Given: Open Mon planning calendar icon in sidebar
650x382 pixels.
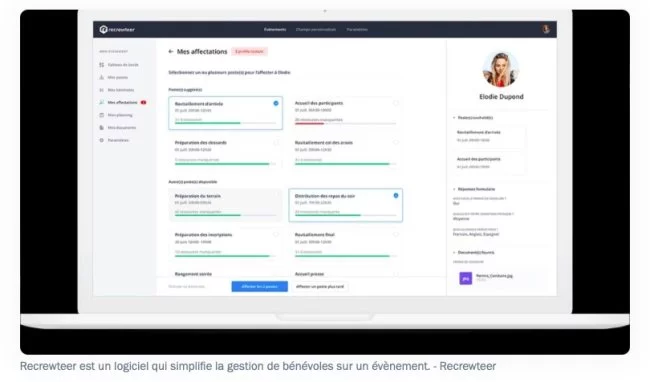Looking at the screenshot, I should click(x=102, y=115).
